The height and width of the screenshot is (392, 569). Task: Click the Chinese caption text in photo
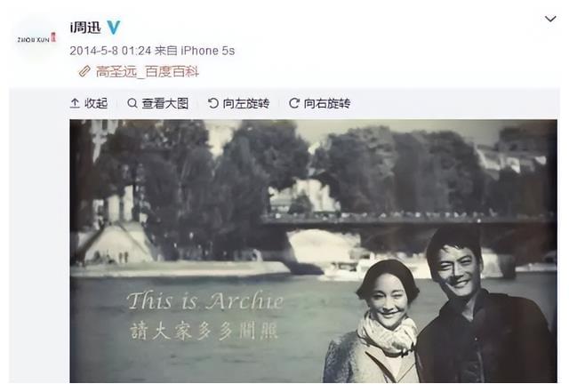coord(204,331)
